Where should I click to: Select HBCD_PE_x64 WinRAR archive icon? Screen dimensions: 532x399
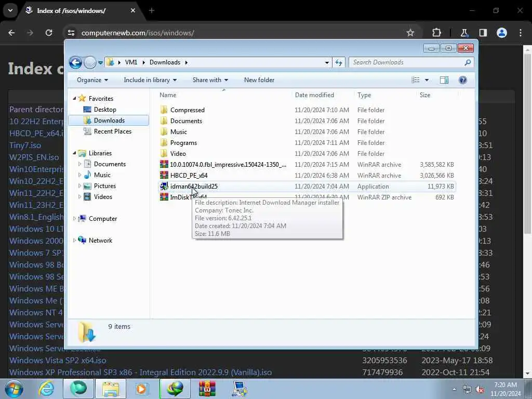point(164,176)
